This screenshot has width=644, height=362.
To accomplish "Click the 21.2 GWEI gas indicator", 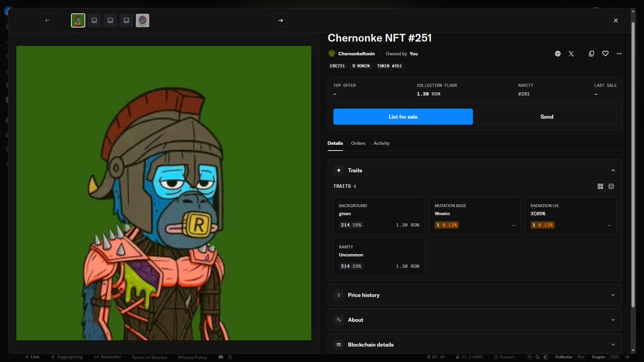I will 471,357.
